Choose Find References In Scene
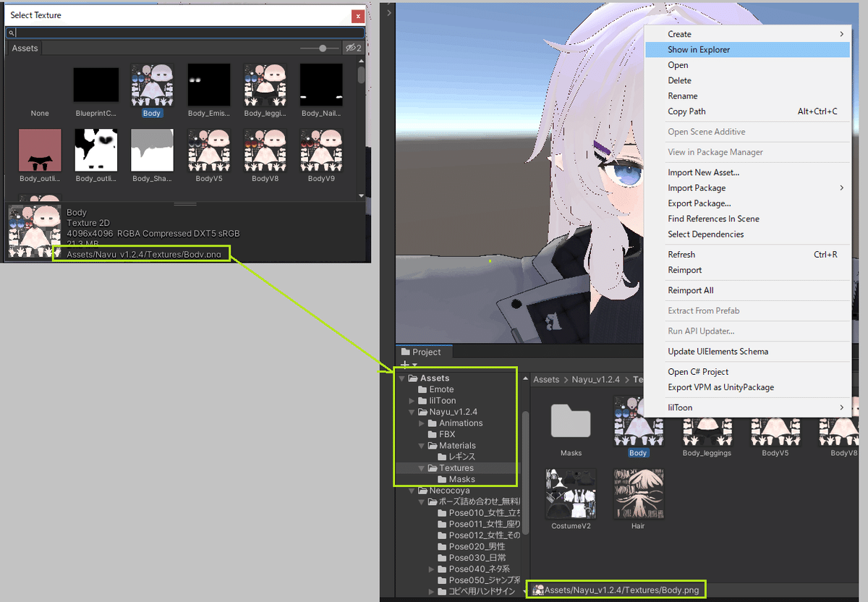 click(x=747, y=219)
